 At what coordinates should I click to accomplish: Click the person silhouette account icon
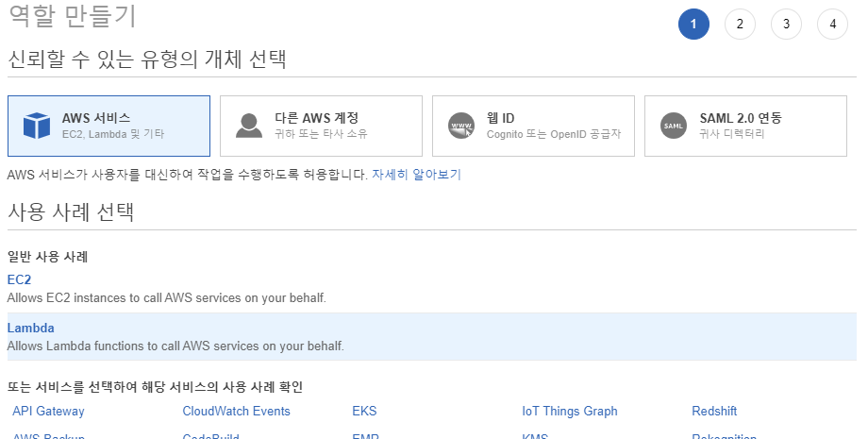(x=249, y=126)
